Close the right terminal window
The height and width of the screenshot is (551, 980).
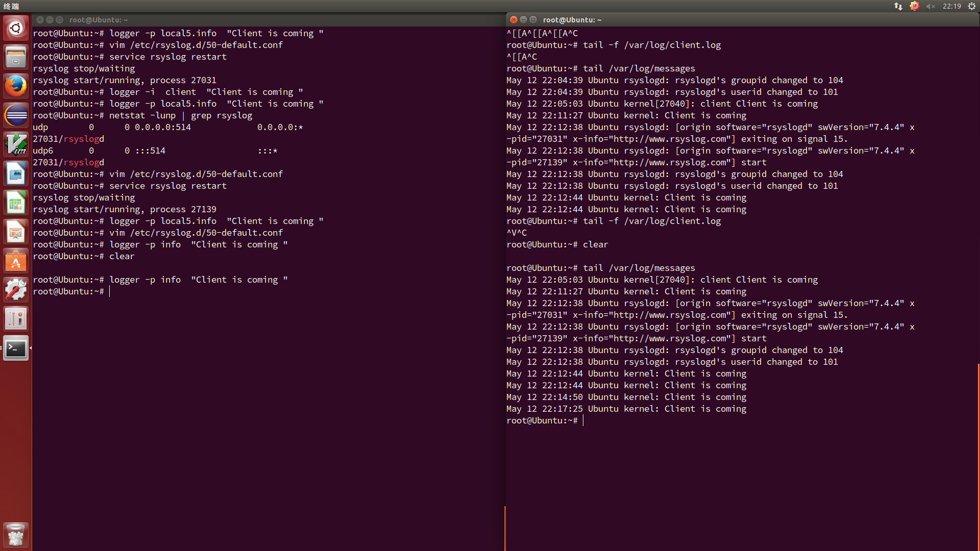pos(514,19)
